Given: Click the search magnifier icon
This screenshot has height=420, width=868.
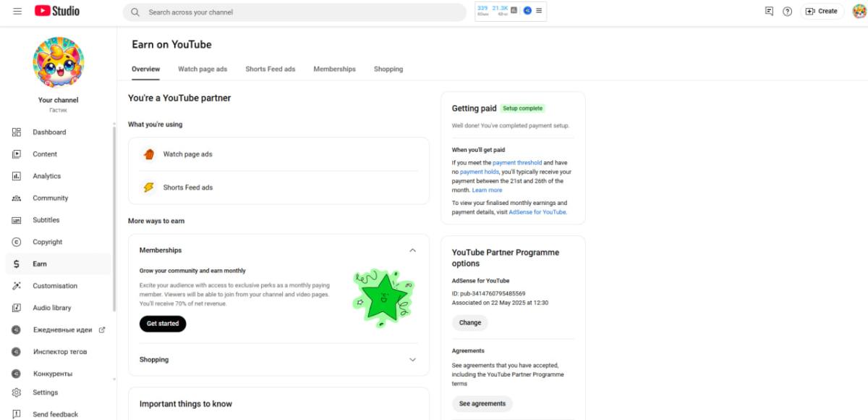Looking at the screenshot, I should point(135,12).
